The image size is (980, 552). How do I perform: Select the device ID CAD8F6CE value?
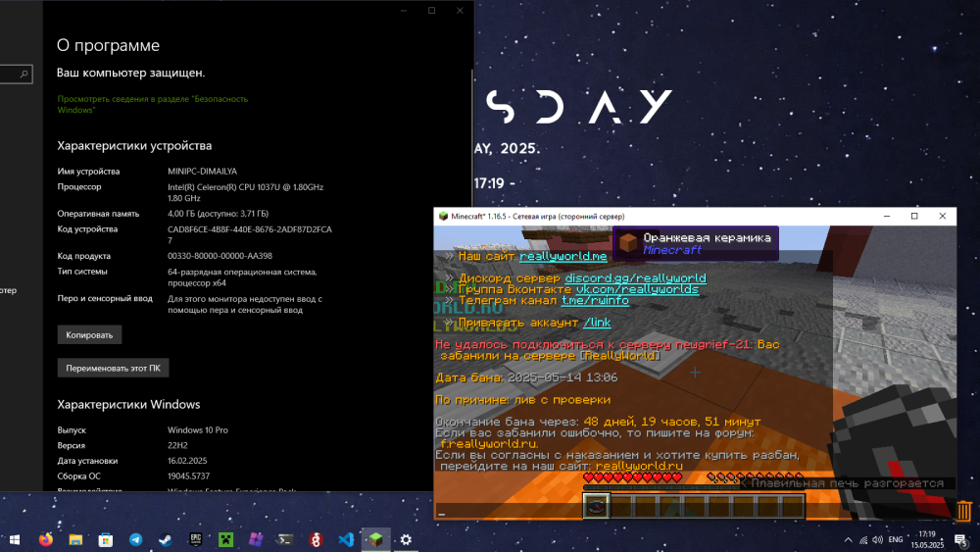(249, 234)
